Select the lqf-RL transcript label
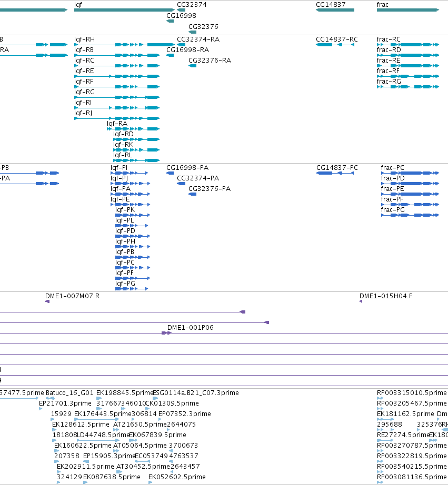The image size is (448, 485). (x=123, y=155)
